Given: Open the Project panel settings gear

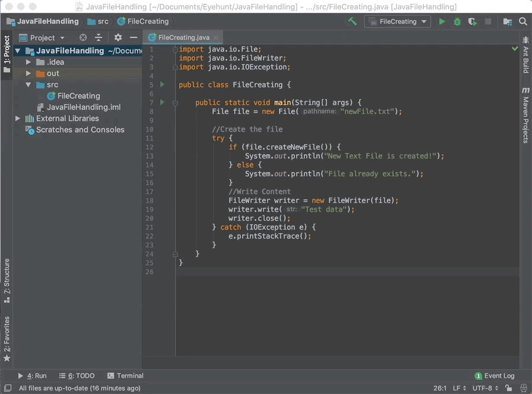Looking at the screenshot, I should [x=118, y=37].
